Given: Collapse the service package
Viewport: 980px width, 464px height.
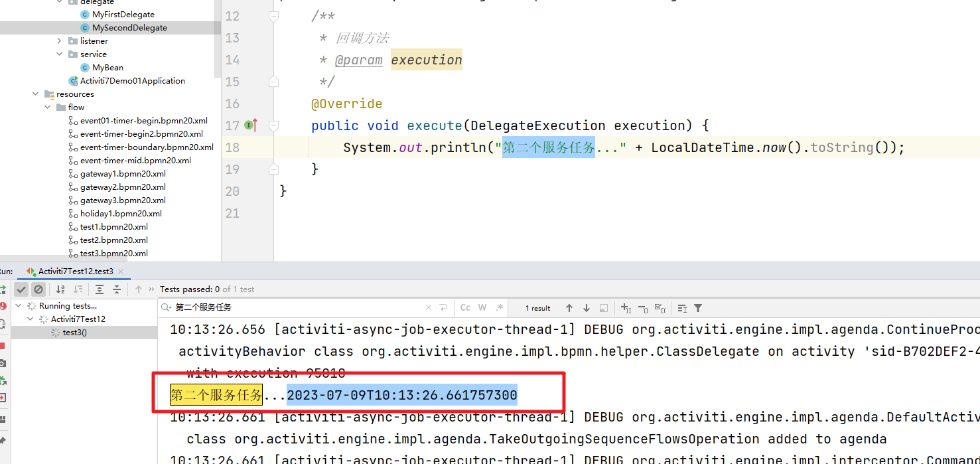Looking at the screenshot, I should point(59,54).
